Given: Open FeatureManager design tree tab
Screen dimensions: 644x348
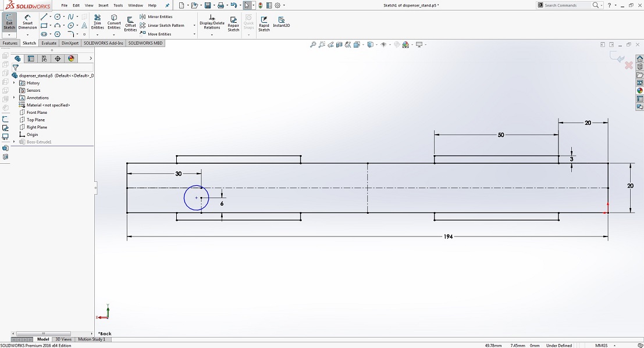Looking at the screenshot, I should pos(17,59).
